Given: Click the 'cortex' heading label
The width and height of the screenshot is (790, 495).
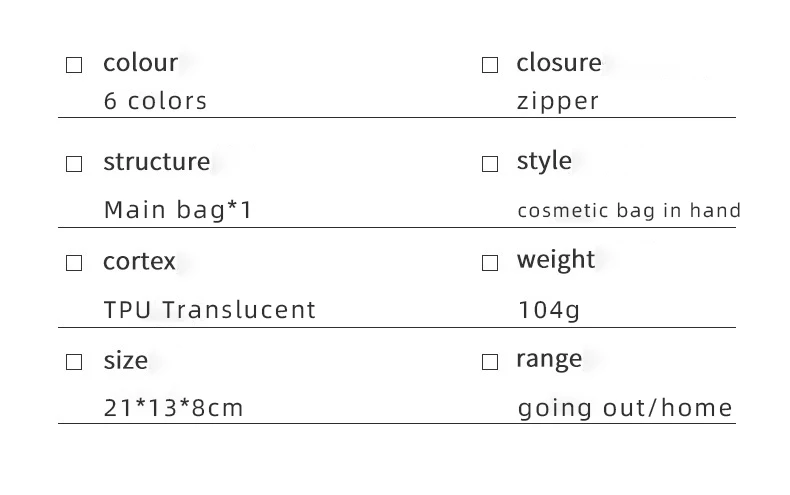Looking at the screenshot, I should 139,262.
